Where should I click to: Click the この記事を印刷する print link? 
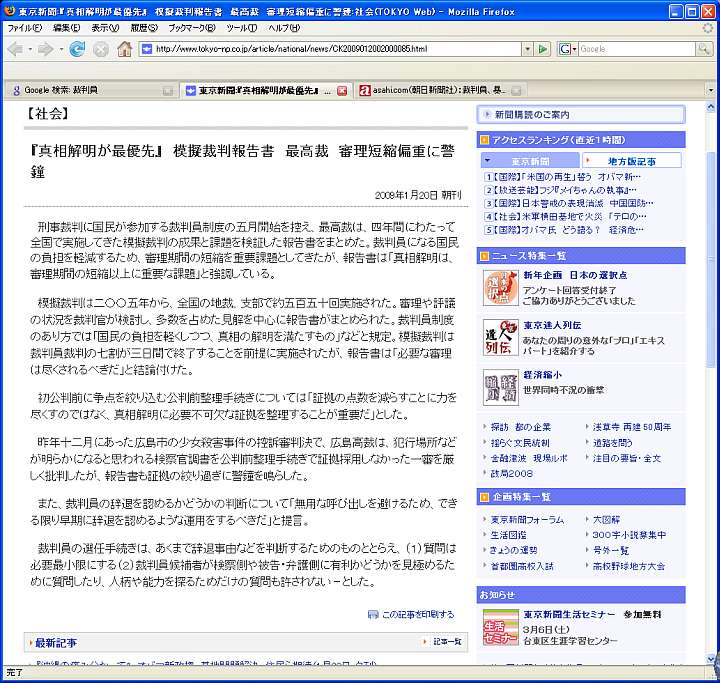[x=417, y=614]
